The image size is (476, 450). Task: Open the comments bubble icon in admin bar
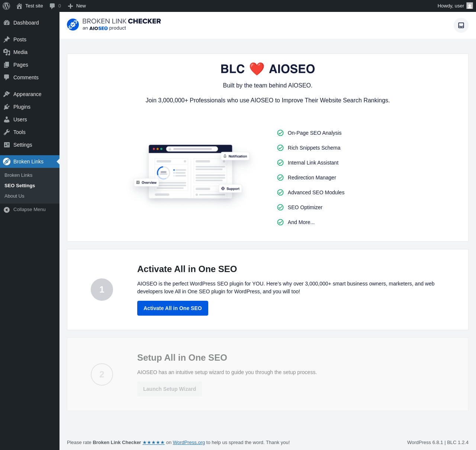point(52,6)
